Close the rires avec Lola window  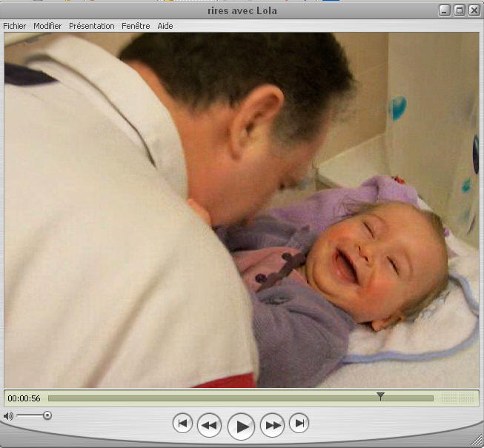click(474, 10)
